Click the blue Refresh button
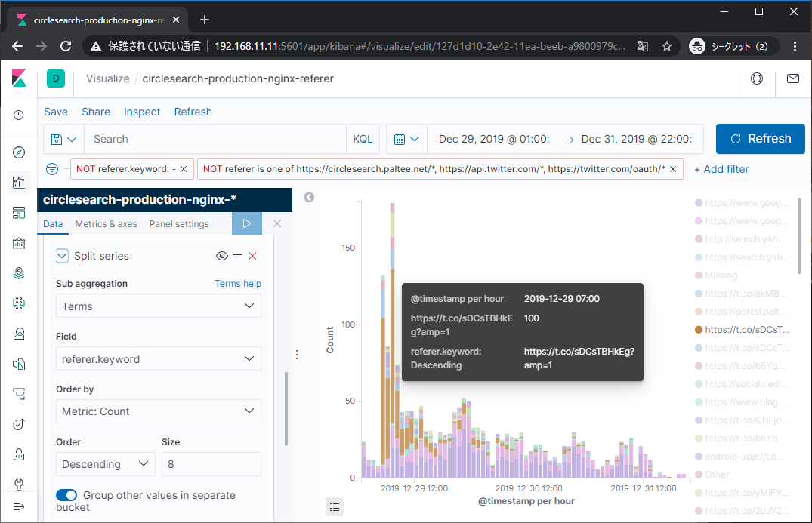The height and width of the screenshot is (523, 812). point(760,139)
